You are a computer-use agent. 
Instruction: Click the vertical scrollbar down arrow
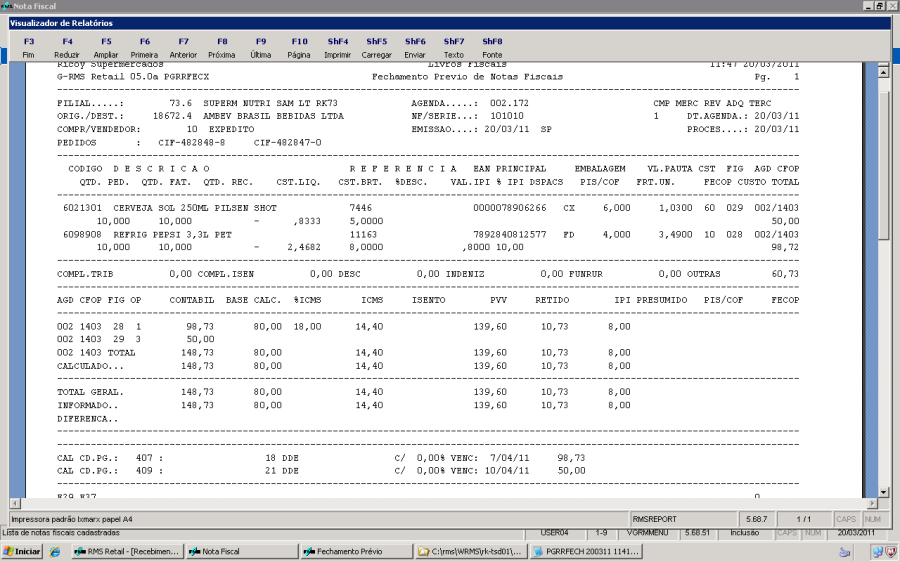coord(883,492)
